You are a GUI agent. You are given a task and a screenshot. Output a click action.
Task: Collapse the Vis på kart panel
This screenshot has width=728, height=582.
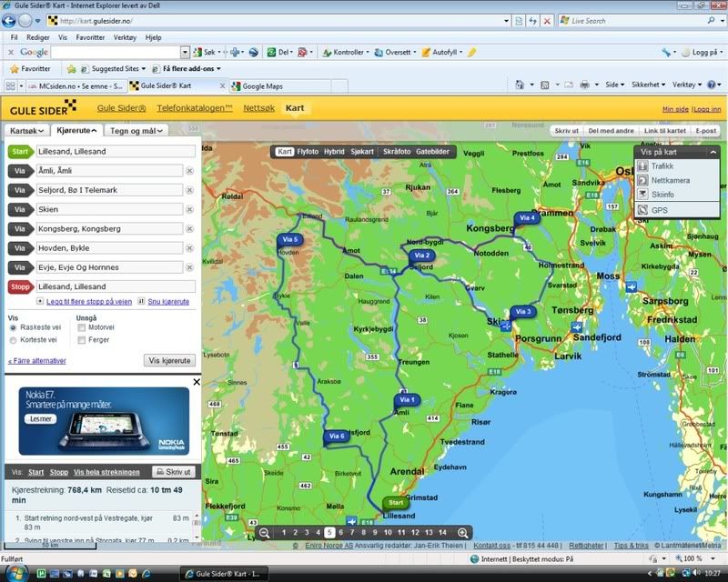(713, 152)
